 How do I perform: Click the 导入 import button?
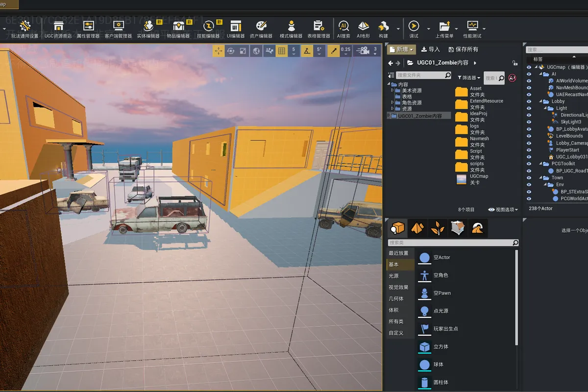pyautogui.click(x=430, y=49)
